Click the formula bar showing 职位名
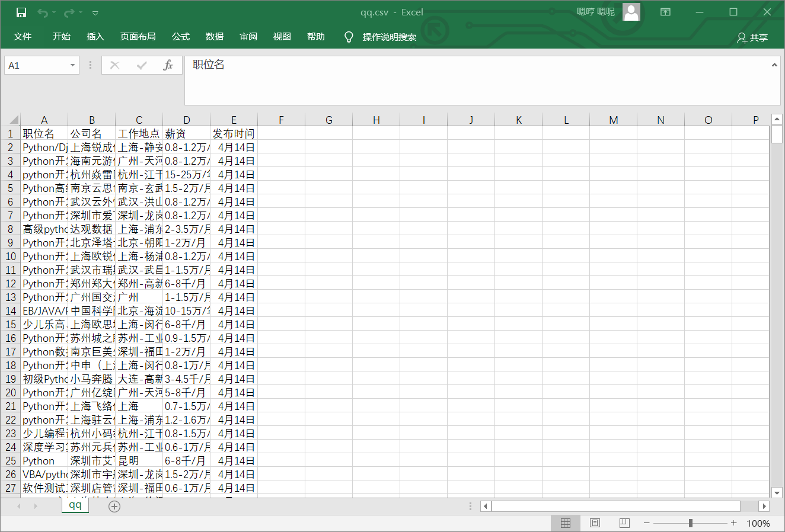This screenshot has height=532, width=785. click(x=477, y=81)
